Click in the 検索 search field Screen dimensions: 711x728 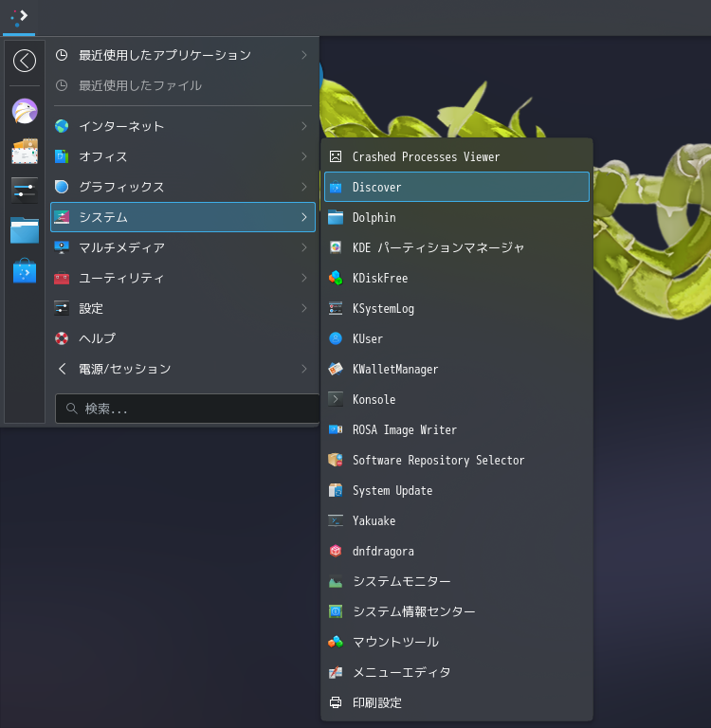coord(187,409)
